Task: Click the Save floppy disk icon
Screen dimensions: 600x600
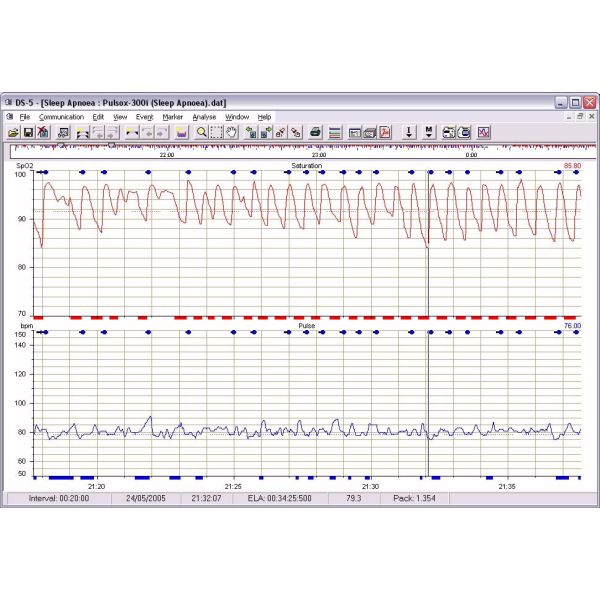Action: pos(28,133)
